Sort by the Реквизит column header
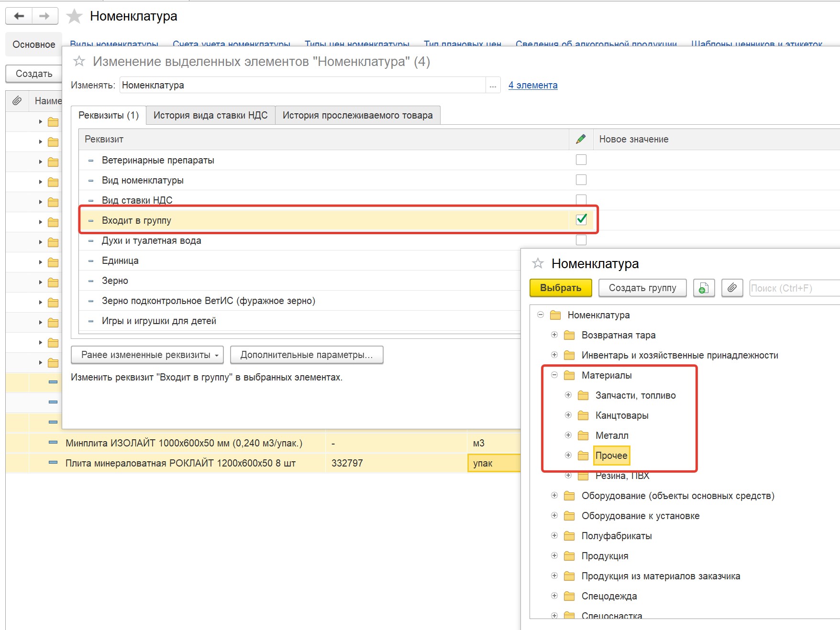Viewport: 840px width, 630px height. coord(324,139)
